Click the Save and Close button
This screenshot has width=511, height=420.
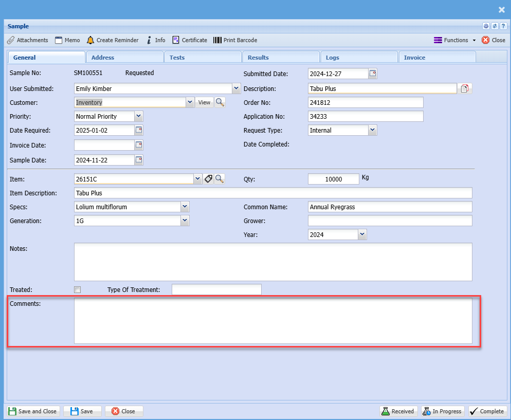click(33, 411)
